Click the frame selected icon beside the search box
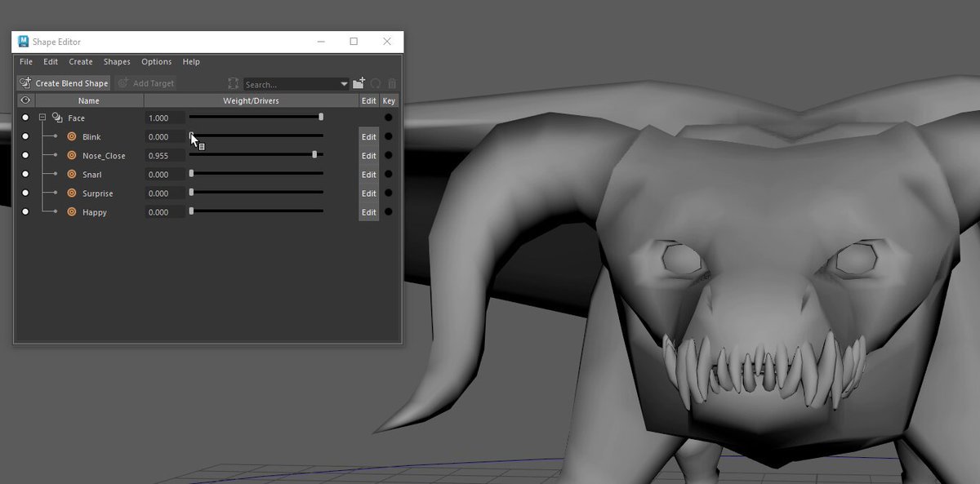Viewport: 980px width, 484px height. pos(233,83)
